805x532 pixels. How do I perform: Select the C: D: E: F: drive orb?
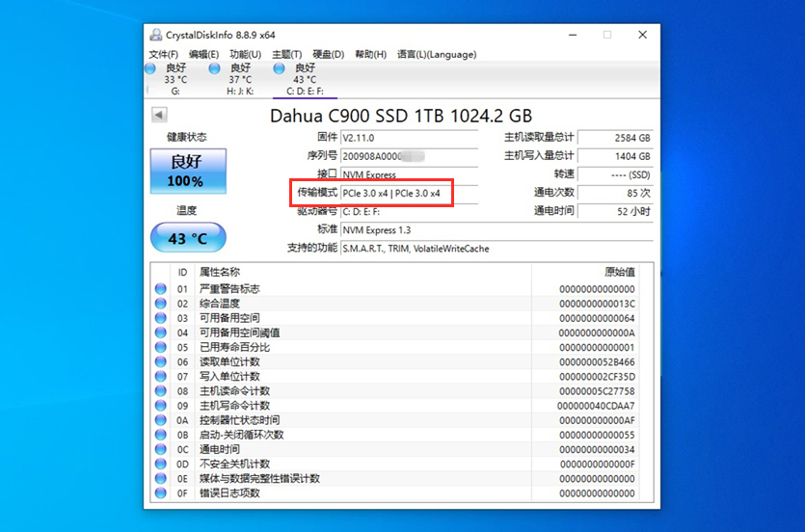click(x=280, y=68)
